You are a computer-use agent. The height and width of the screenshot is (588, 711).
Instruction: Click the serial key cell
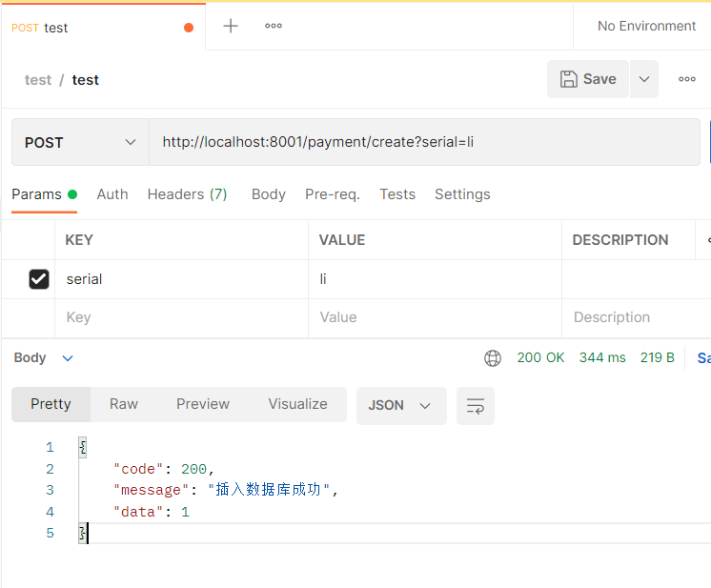click(x=181, y=279)
